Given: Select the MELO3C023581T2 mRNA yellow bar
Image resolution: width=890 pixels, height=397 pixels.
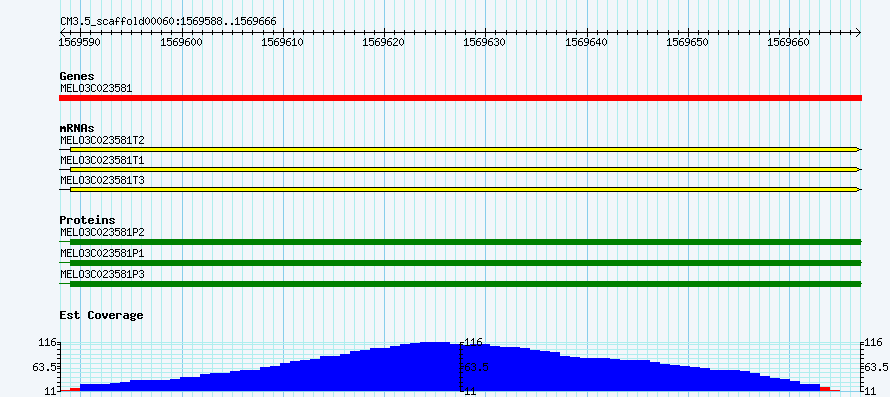Looking at the screenshot, I should click(x=464, y=149).
